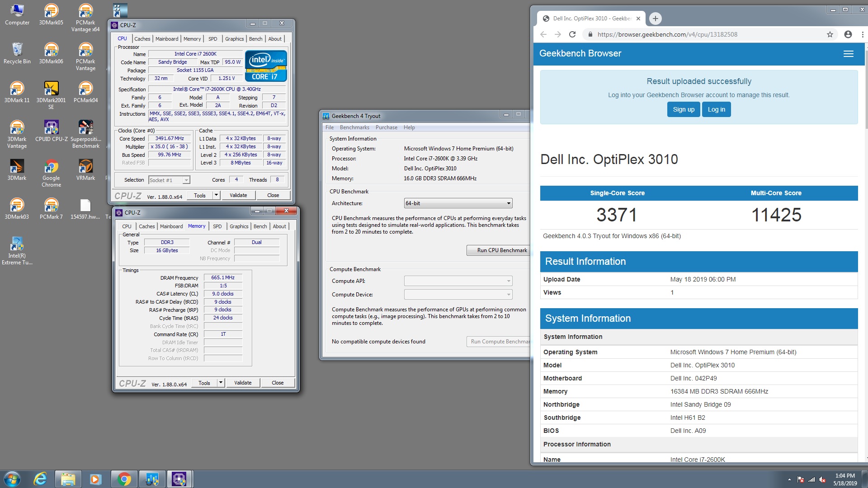868x488 pixels.
Task: Click the system clock in the tray
Action: 845,479
